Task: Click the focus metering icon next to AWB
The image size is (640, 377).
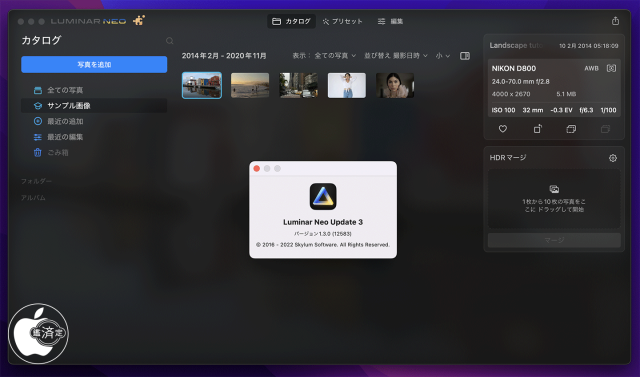Action: coord(611,68)
